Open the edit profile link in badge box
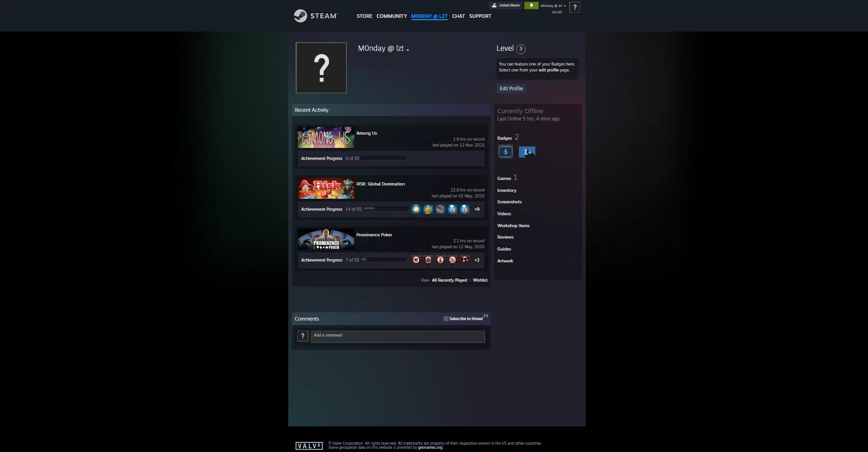The image size is (868, 452). coord(549,70)
